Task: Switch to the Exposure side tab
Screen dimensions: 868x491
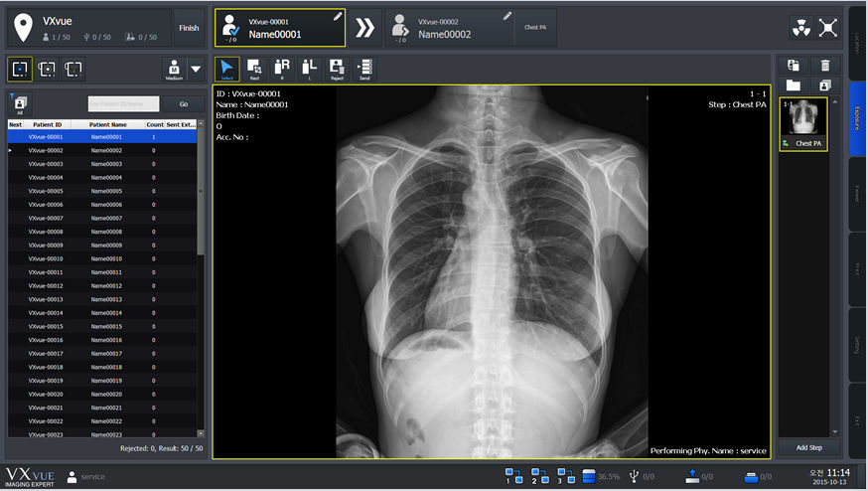Action: click(857, 118)
